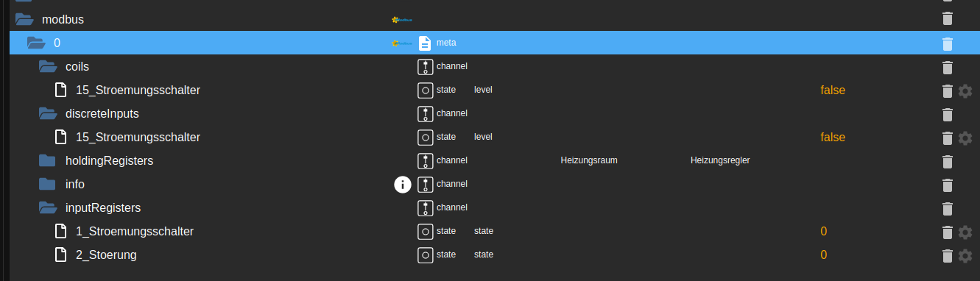
Task: Collapse the discreteInputs folder
Action: tap(48, 113)
